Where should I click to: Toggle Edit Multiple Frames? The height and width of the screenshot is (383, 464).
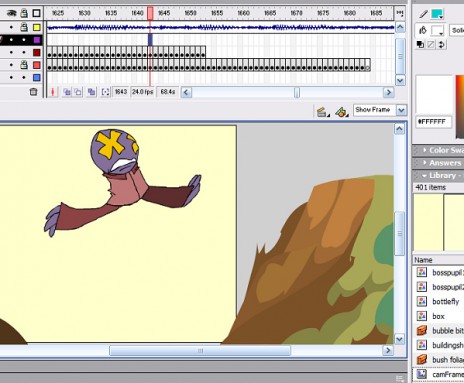point(91,92)
